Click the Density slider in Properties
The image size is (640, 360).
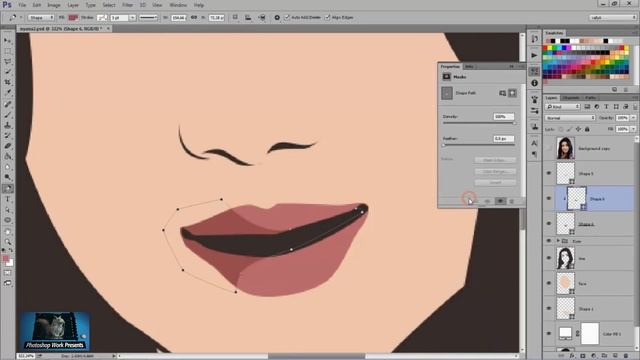479,123
